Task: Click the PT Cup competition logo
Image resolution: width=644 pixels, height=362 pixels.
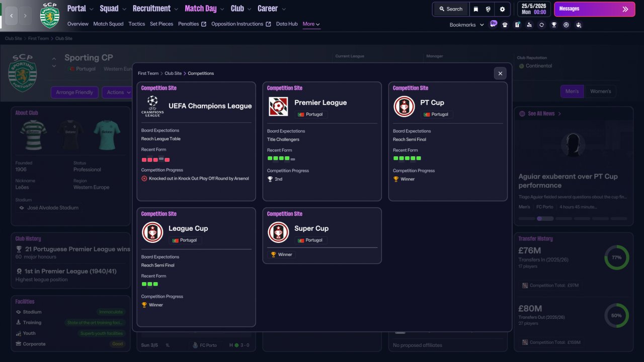Action: [x=404, y=107]
